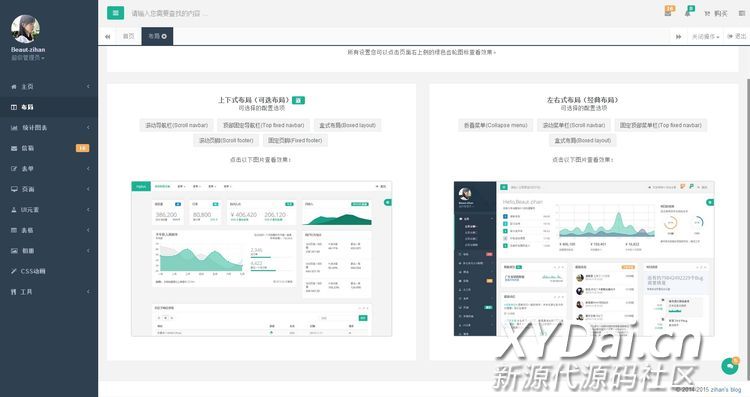Click the UI元素 flask icon in sidebar
Viewport: 750px width, 397px height.
tap(14, 210)
